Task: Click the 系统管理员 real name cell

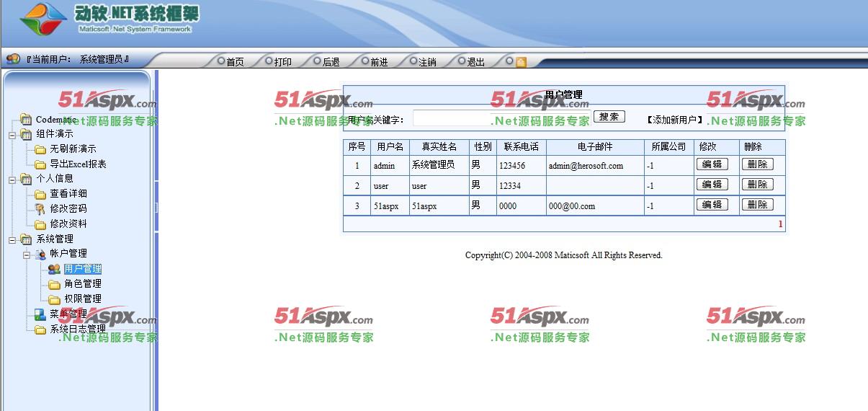Action: coord(439,165)
